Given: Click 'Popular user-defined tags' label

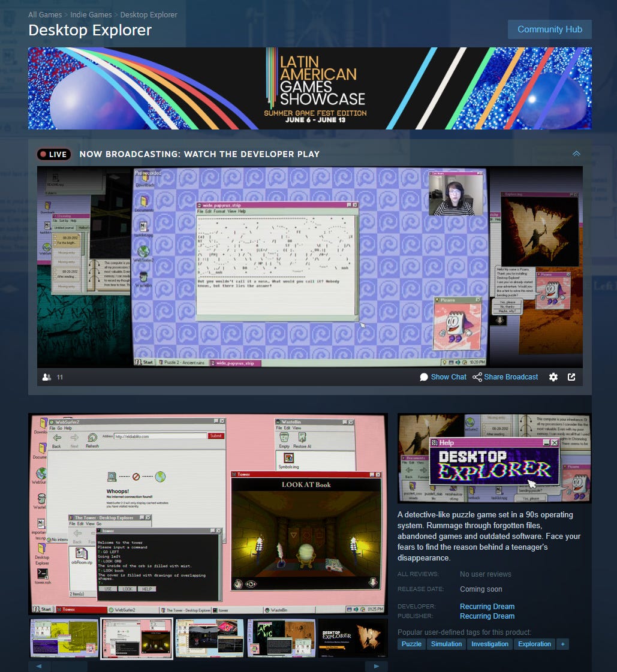Looking at the screenshot, I should 464,632.
